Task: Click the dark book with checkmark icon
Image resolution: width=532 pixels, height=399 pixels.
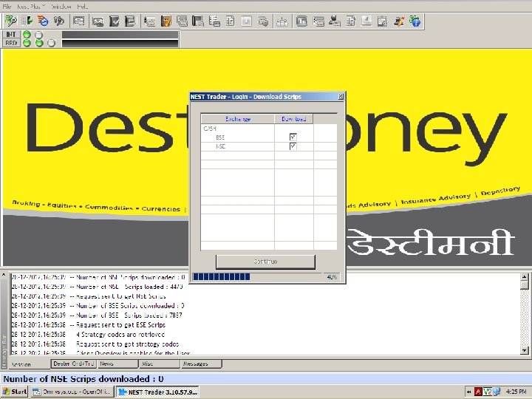Action: coord(115,21)
